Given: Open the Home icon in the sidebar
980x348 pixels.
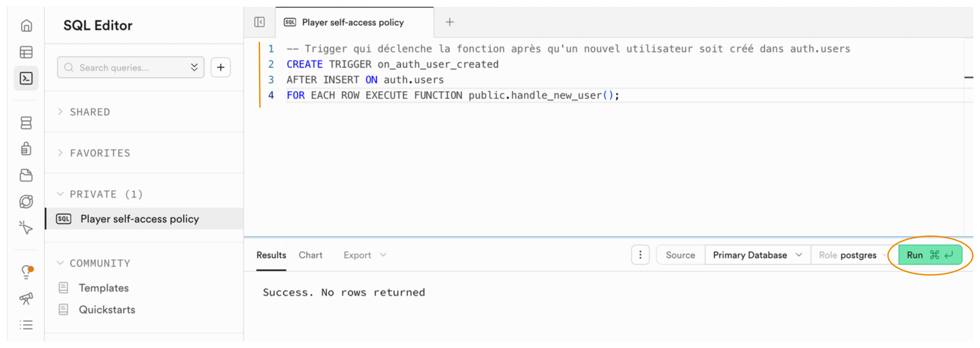Looking at the screenshot, I should tap(26, 26).
